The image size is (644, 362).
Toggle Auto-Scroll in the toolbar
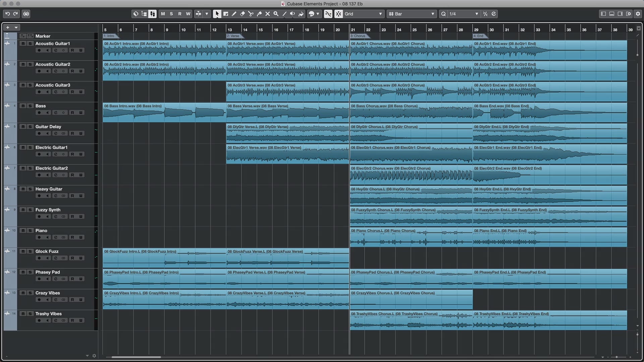coord(199,14)
